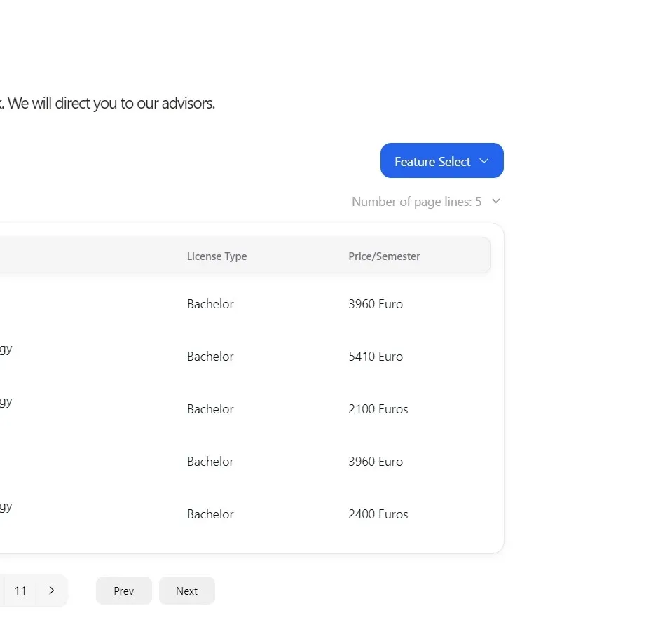The width and height of the screenshot is (672, 641).
Task: Click Bachelor in the 5410 Euro row
Action: pyautogui.click(x=210, y=357)
